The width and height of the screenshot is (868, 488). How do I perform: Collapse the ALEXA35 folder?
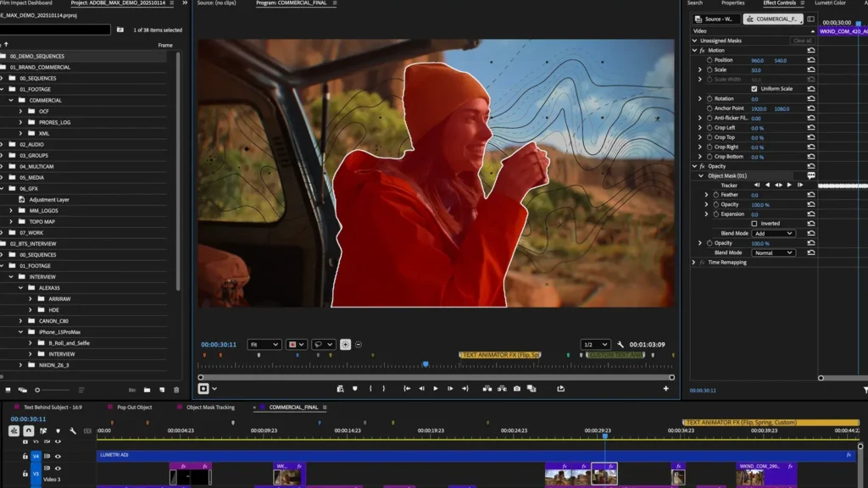tap(20, 288)
